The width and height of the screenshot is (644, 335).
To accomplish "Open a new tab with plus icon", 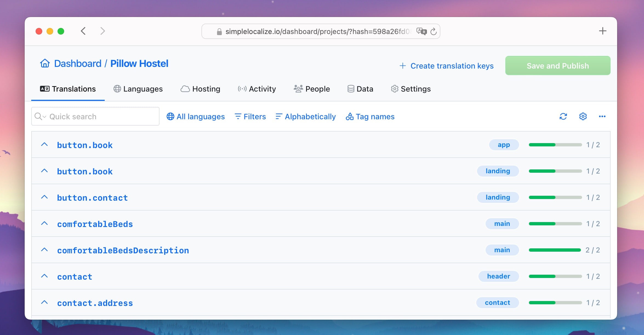I will click(x=602, y=31).
